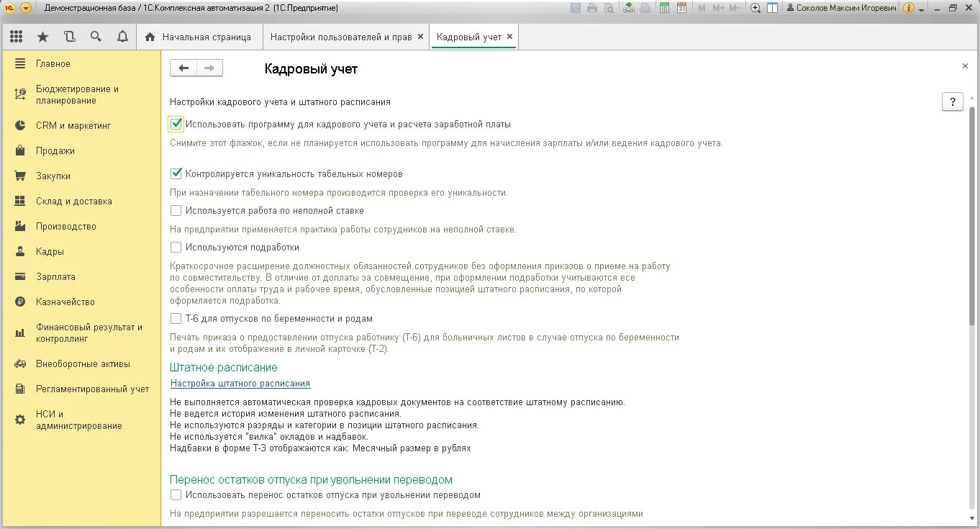Open the yellow info icon in title bar
Image resolution: width=980 pixels, height=529 pixels.
[908, 8]
